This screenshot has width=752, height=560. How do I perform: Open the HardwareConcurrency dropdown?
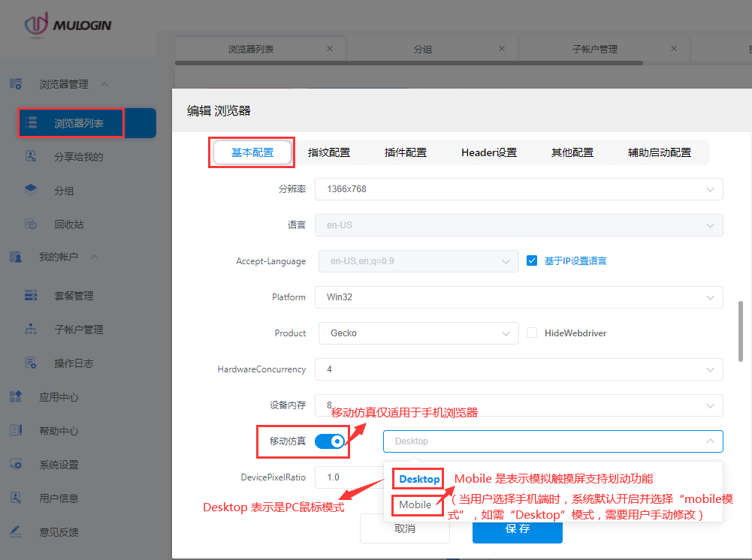519,369
